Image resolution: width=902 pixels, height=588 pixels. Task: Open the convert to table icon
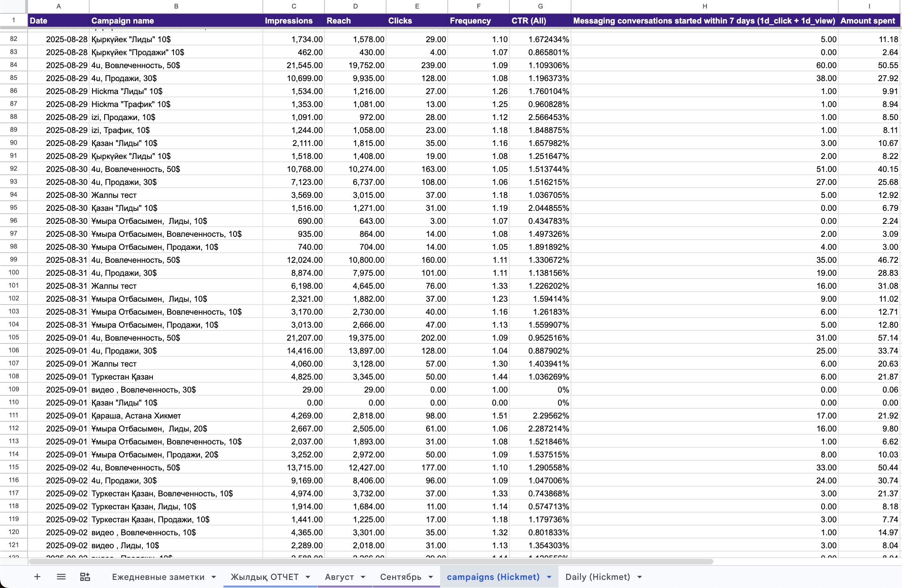click(x=85, y=577)
